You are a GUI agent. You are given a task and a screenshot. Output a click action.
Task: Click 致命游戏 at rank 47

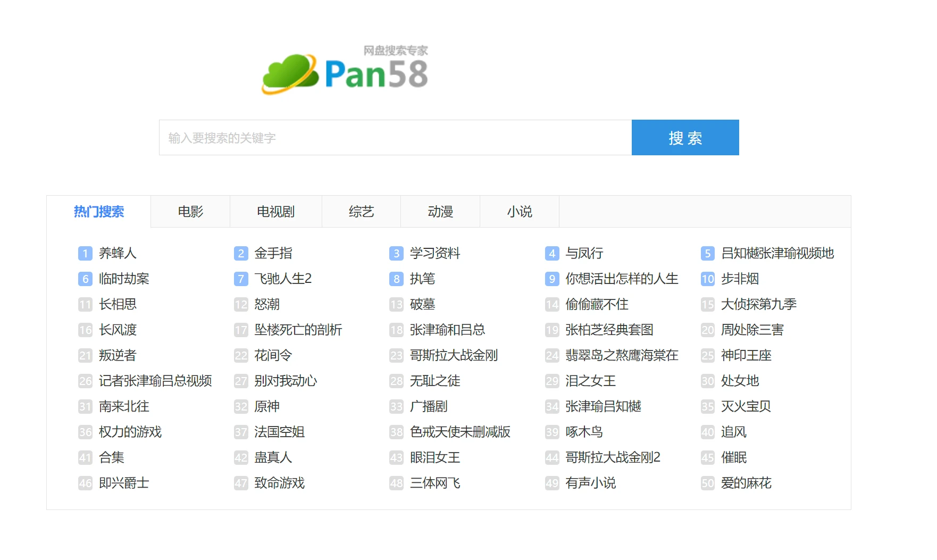point(280,483)
